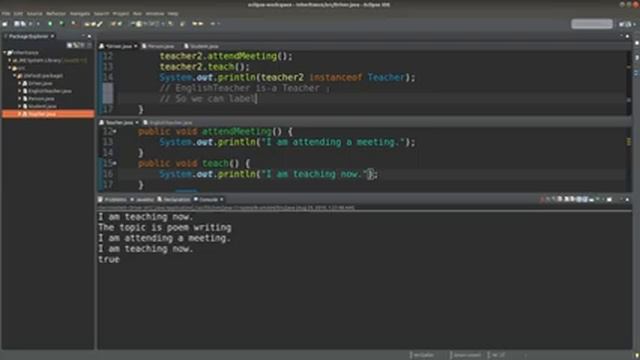Collapse the src folder node
This screenshot has width=640, height=360.
tap(10, 68)
